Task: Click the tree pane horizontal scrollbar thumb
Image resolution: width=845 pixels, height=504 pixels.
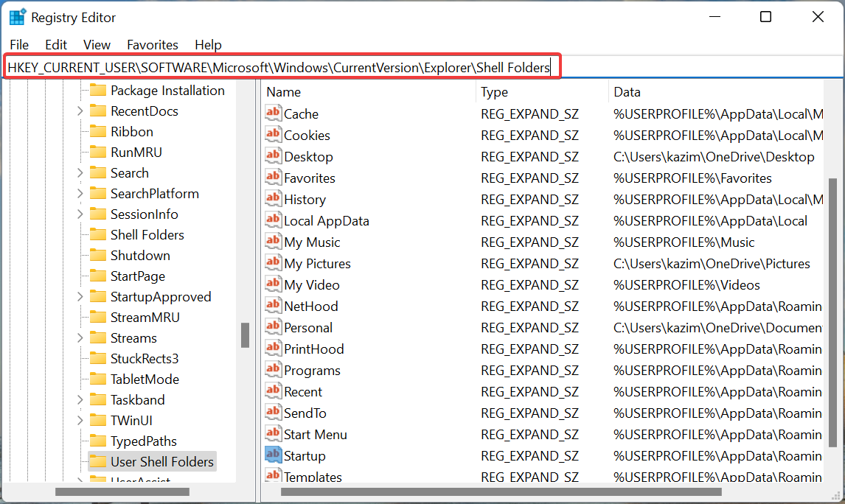Action: pyautogui.click(x=122, y=491)
